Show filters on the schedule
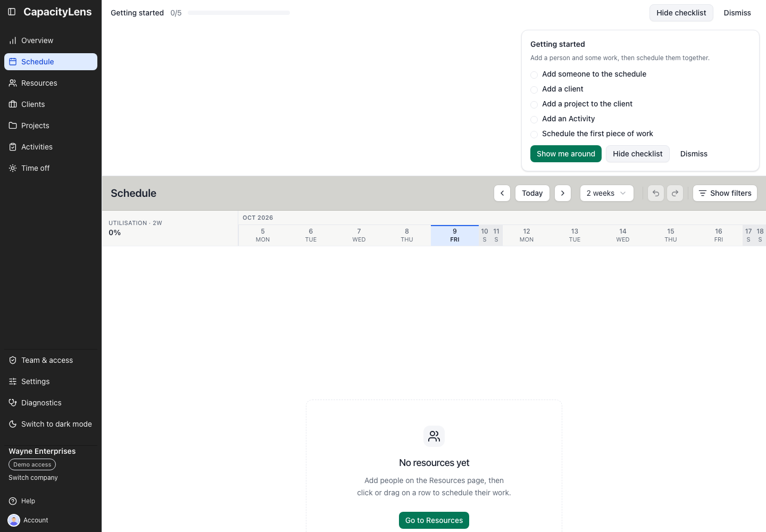766x532 pixels. (725, 193)
